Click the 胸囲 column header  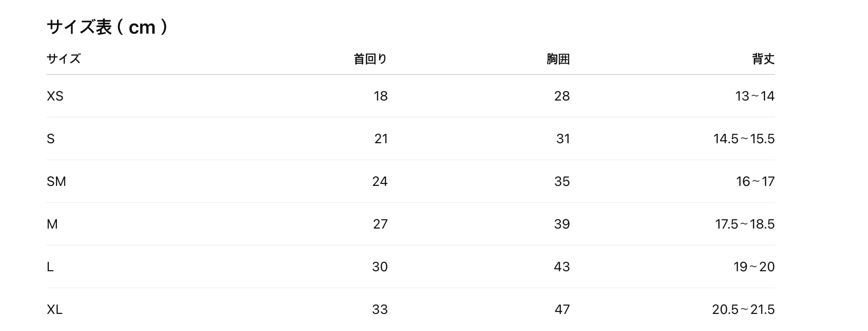(x=558, y=59)
